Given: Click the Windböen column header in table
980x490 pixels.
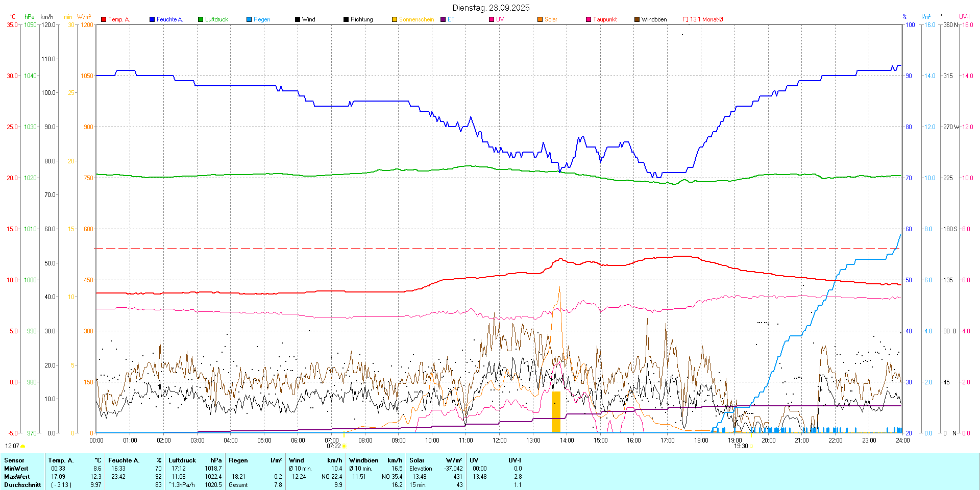Looking at the screenshot, I should tap(364, 460).
